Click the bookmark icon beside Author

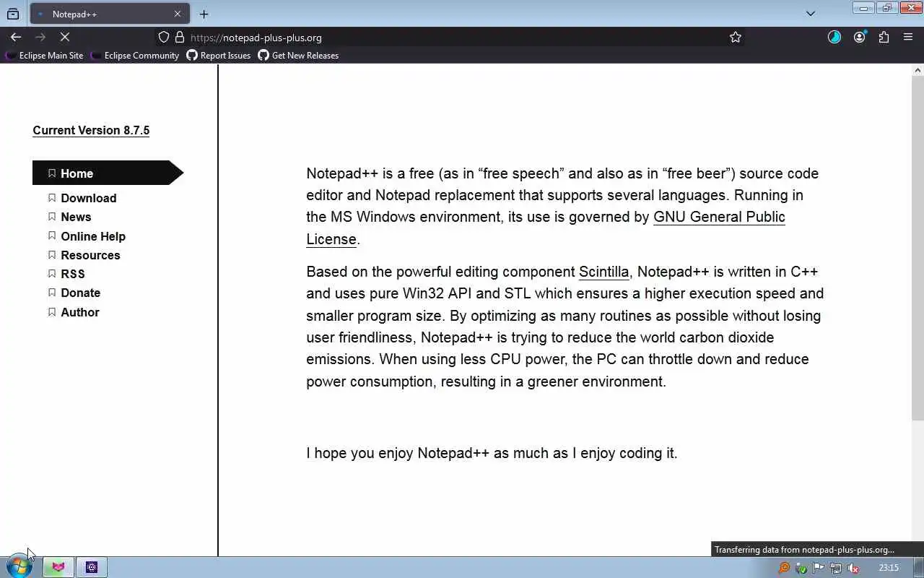[x=52, y=312]
